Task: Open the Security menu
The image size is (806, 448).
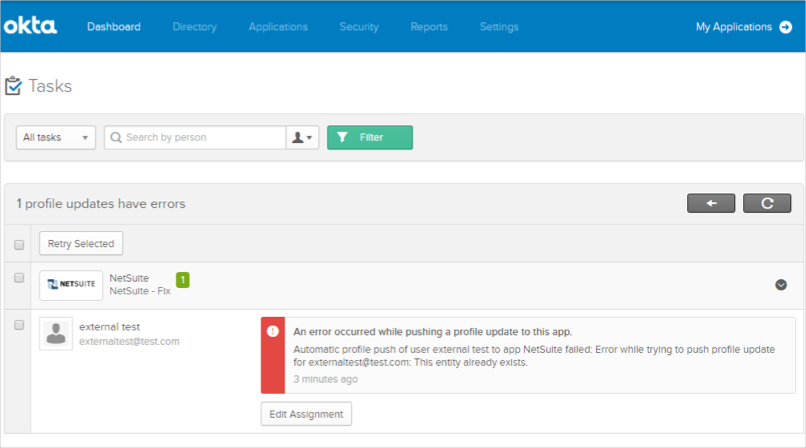Action: pos(358,27)
